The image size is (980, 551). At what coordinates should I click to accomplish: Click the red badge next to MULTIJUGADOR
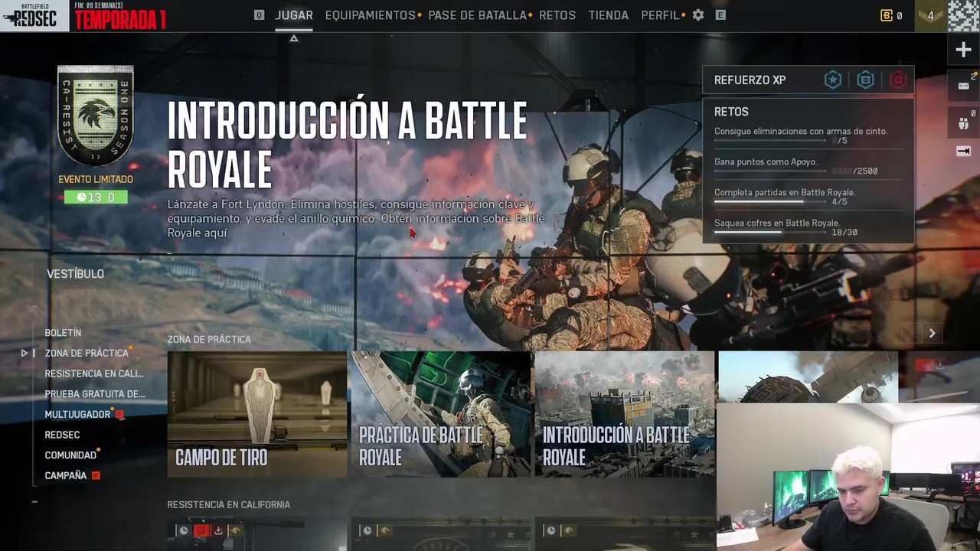click(x=119, y=415)
